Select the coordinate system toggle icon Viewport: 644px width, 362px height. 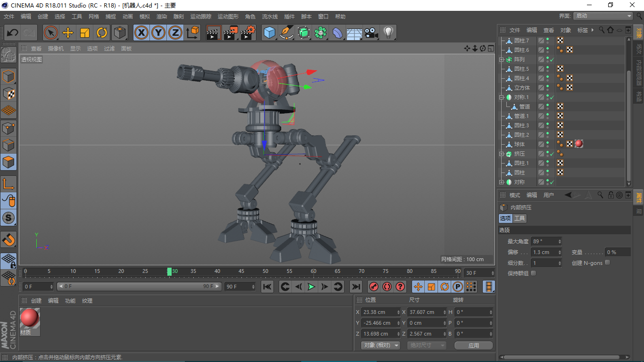point(193,33)
